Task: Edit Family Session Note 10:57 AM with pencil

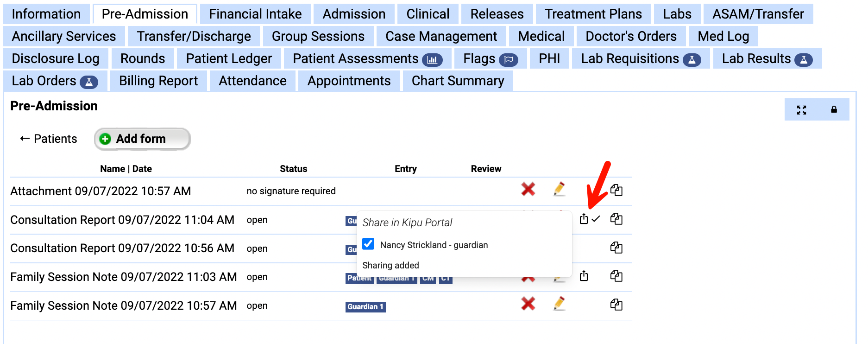Action: tap(559, 304)
